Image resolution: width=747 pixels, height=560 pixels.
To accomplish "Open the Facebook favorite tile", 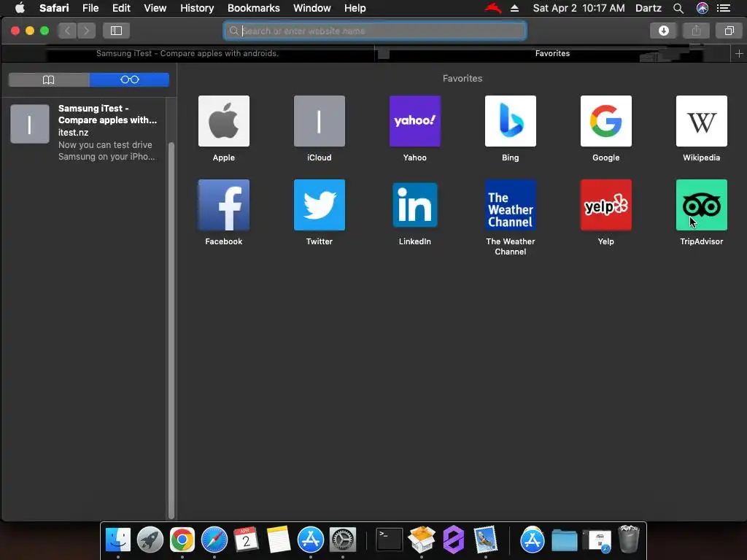I will pyautogui.click(x=223, y=205).
